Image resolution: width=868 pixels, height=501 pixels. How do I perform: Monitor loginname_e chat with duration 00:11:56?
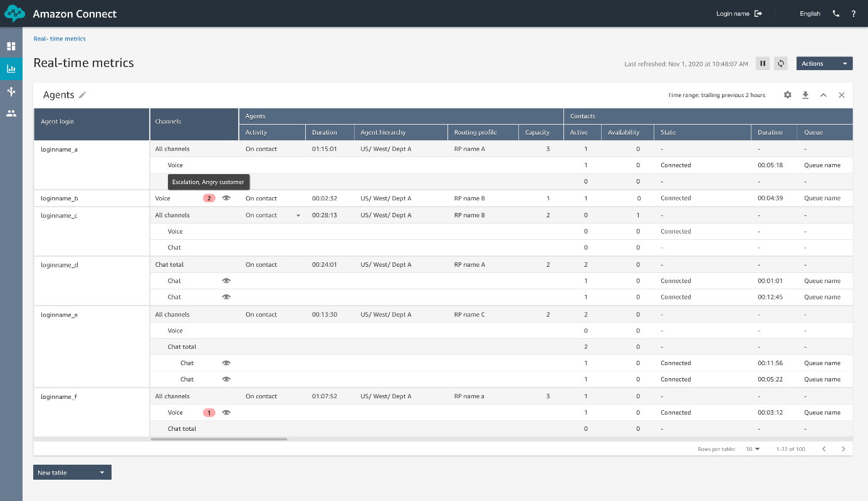pyautogui.click(x=226, y=363)
